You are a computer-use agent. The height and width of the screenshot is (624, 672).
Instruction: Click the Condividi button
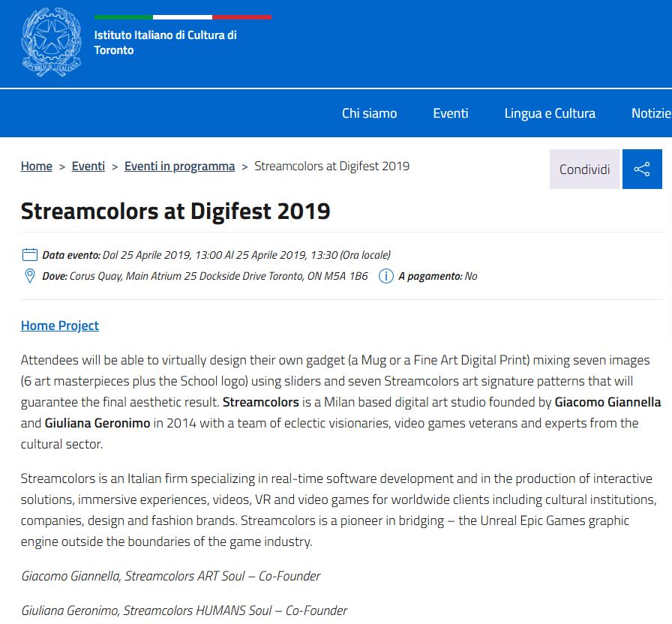point(584,169)
